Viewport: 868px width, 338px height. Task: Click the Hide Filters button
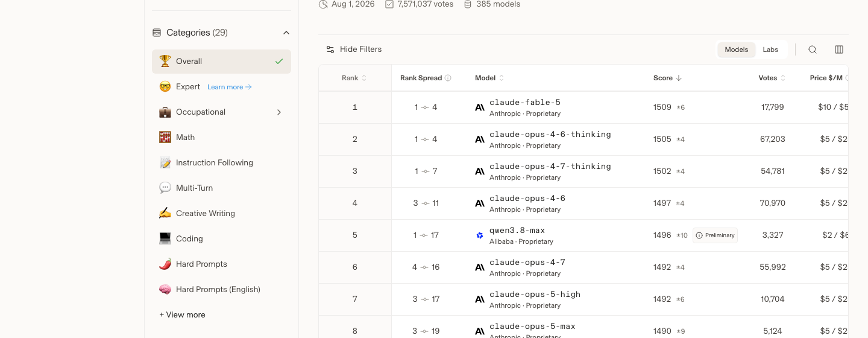[354, 49]
